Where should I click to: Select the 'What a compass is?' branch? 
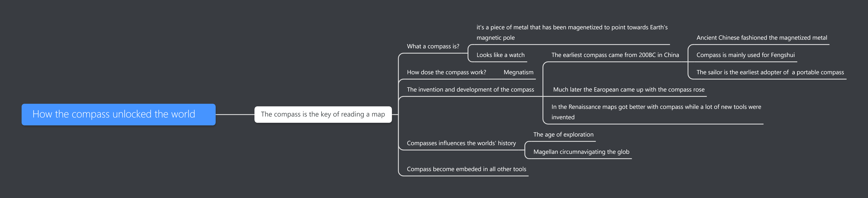click(x=433, y=46)
